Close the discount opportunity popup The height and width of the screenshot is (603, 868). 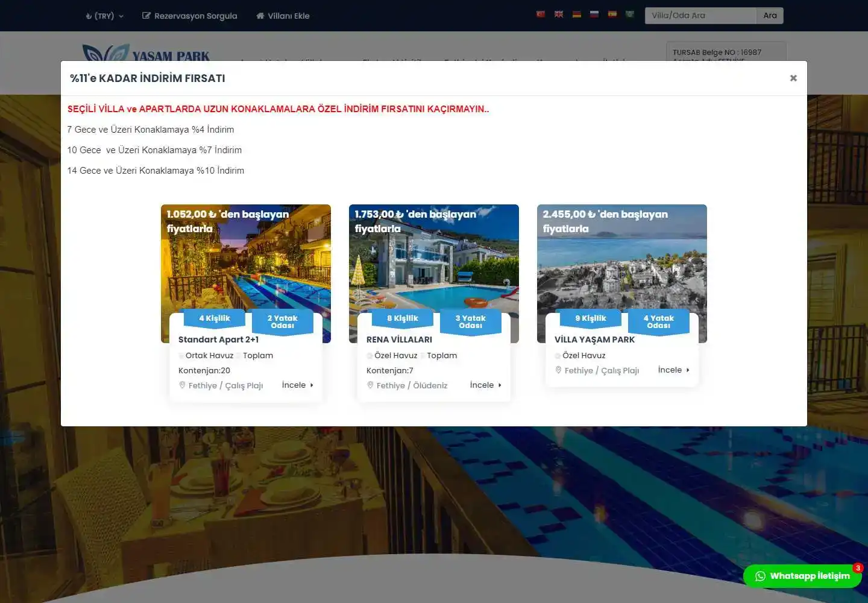[793, 78]
